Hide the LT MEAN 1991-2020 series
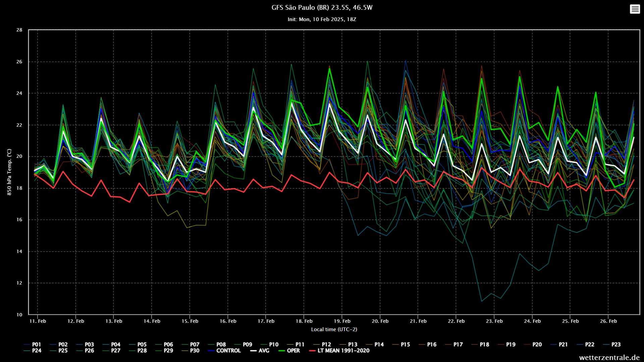644x362 pixels. pos(339,351)
